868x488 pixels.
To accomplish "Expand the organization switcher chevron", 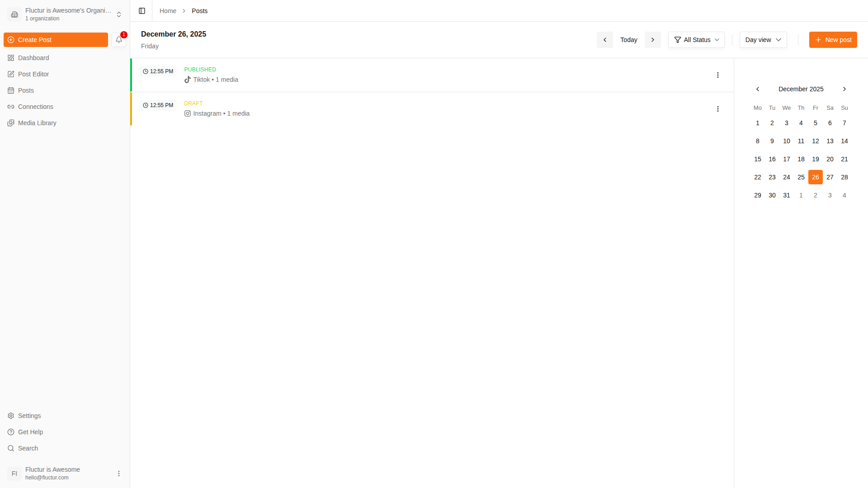I will click(118, 14).
